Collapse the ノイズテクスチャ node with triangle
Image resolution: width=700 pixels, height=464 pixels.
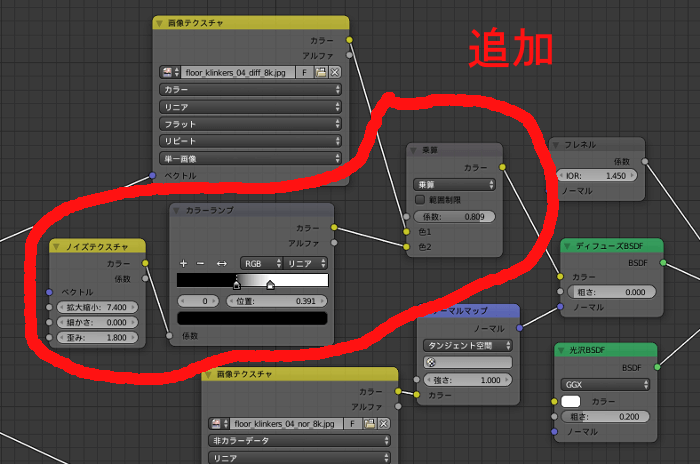tap(56, 246)
